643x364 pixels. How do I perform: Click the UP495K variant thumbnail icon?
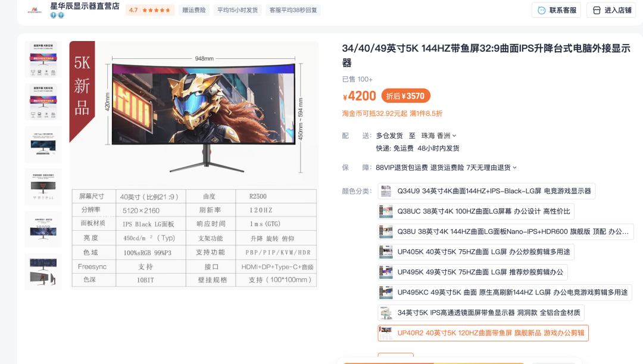[385, 272]
